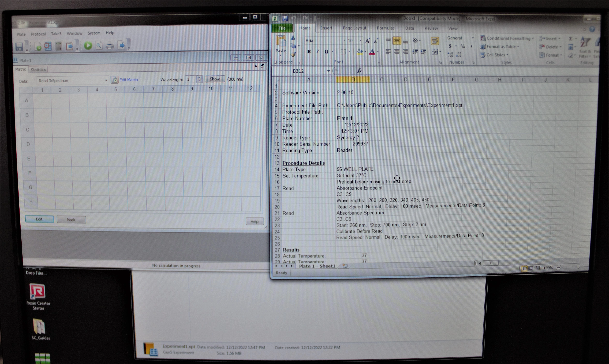Click the Help button in Plate 1 window
The height and width of the screenshot is (364, 609).
pos(254,222)
